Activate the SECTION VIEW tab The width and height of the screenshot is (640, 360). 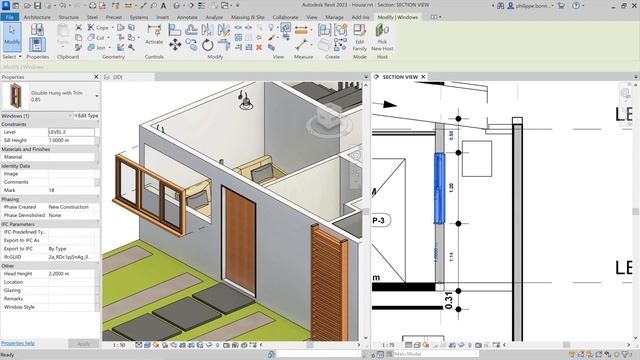tap(400, 77)
